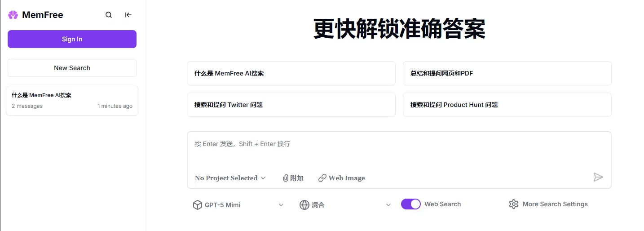This screenshot has height=231, width=644.
Task: Expand the No Project Selected dropdown
Action: (230, 178)
